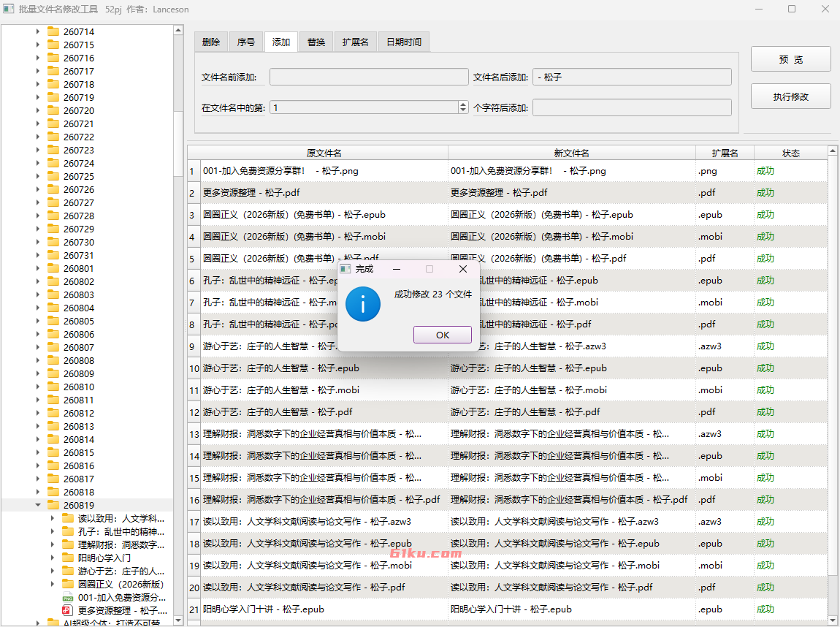Viewport: 840px width, 627px height.
Task: Click the 执行修改 button
Action: click(x=791, y=96)
